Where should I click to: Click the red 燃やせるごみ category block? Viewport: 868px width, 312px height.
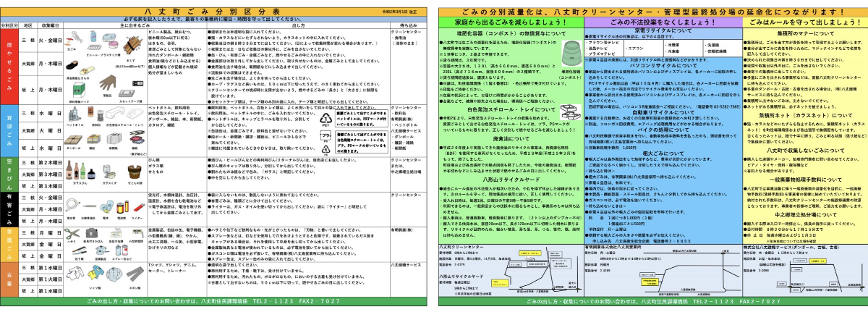tap(9, 67)
